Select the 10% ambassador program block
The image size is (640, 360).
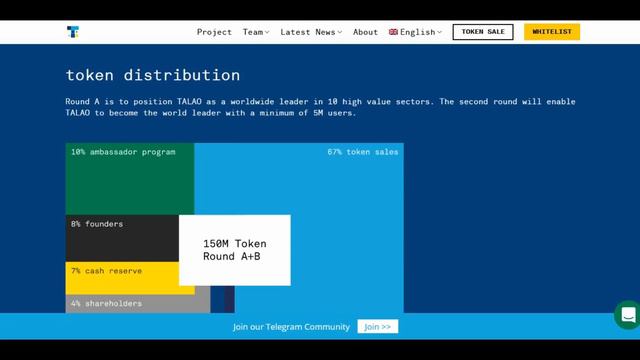pyautogui.click(x=130, y=179)
